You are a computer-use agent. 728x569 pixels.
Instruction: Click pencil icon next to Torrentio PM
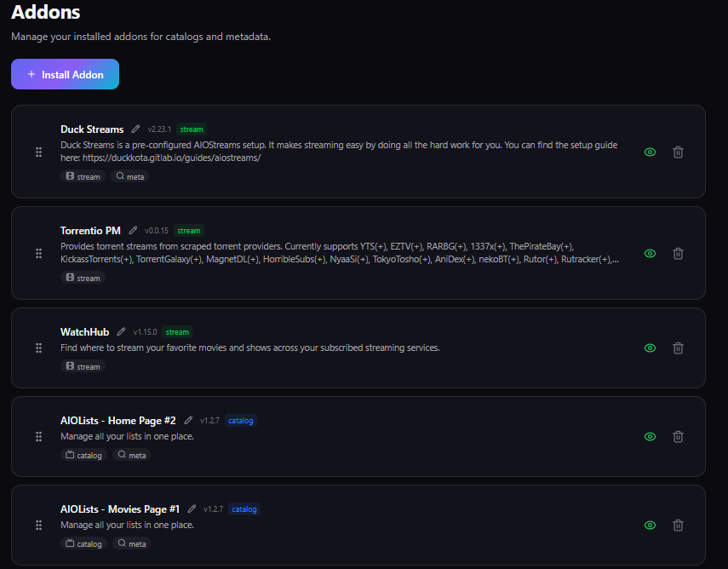pyautogui.click(x=133, y=231)
